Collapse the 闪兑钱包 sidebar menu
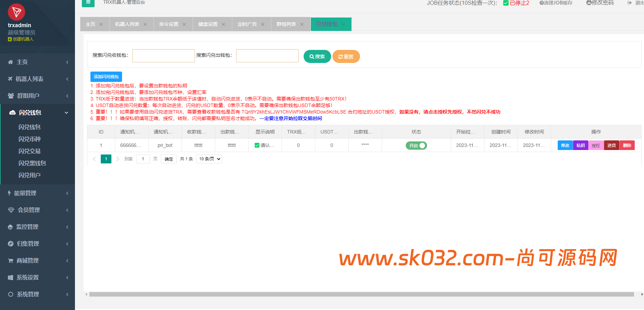 [x=30, y=113]
